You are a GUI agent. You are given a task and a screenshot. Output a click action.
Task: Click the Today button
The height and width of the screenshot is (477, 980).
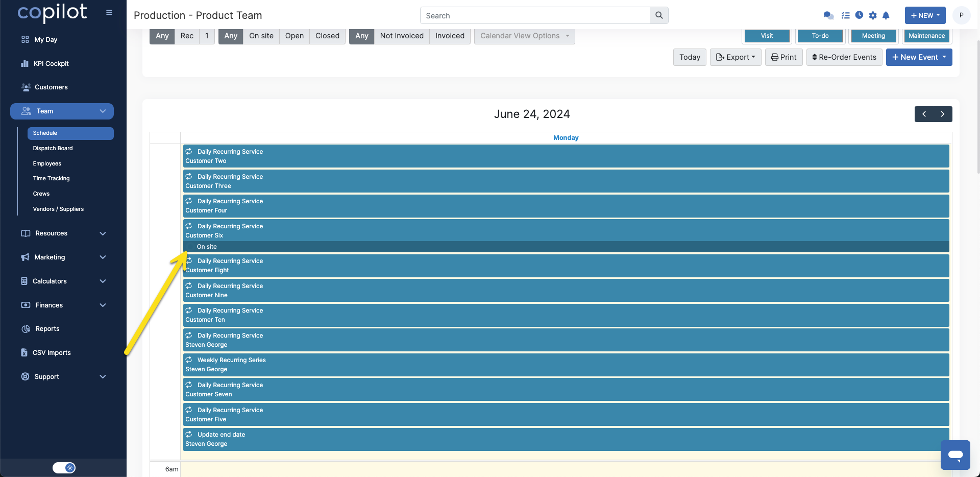[690, 57]
